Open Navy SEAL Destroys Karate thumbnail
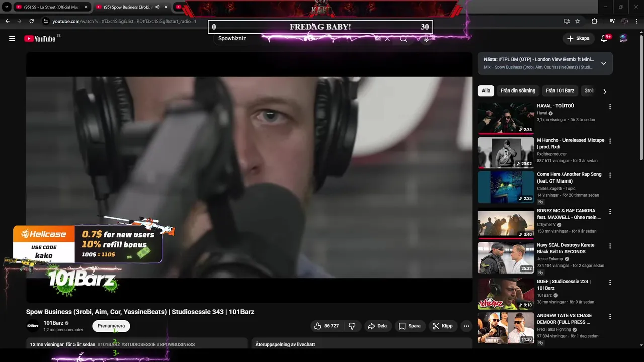Viewport: 644px width, 362px height. (506, 258)
